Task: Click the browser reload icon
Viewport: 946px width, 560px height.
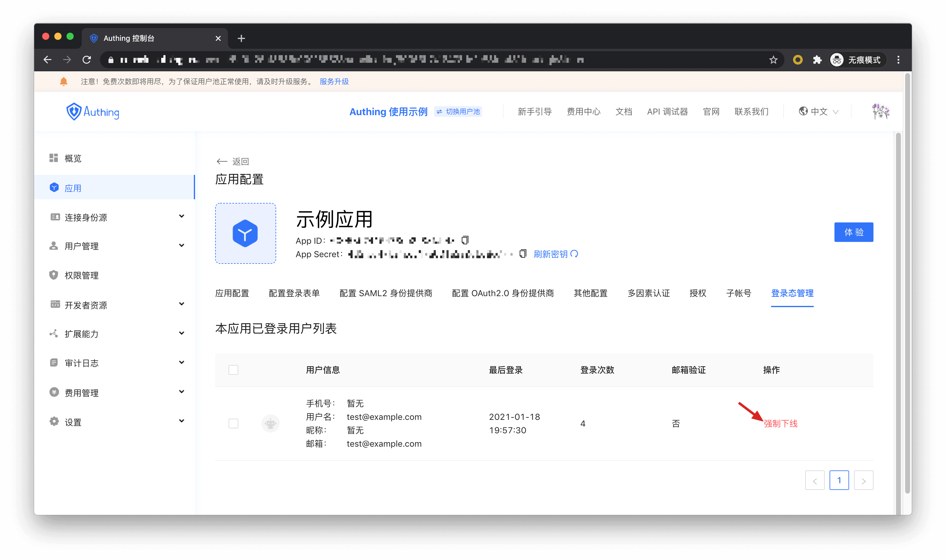Action: tap(87, 60)
